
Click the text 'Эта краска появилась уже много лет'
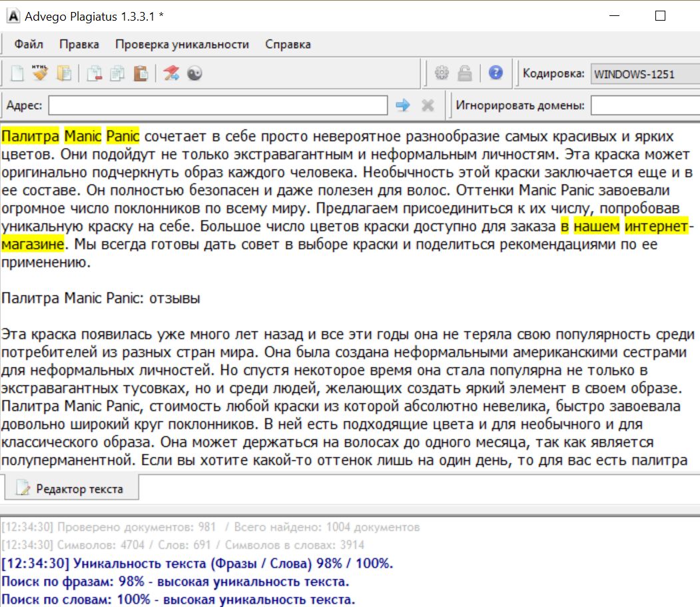(131, 334)
